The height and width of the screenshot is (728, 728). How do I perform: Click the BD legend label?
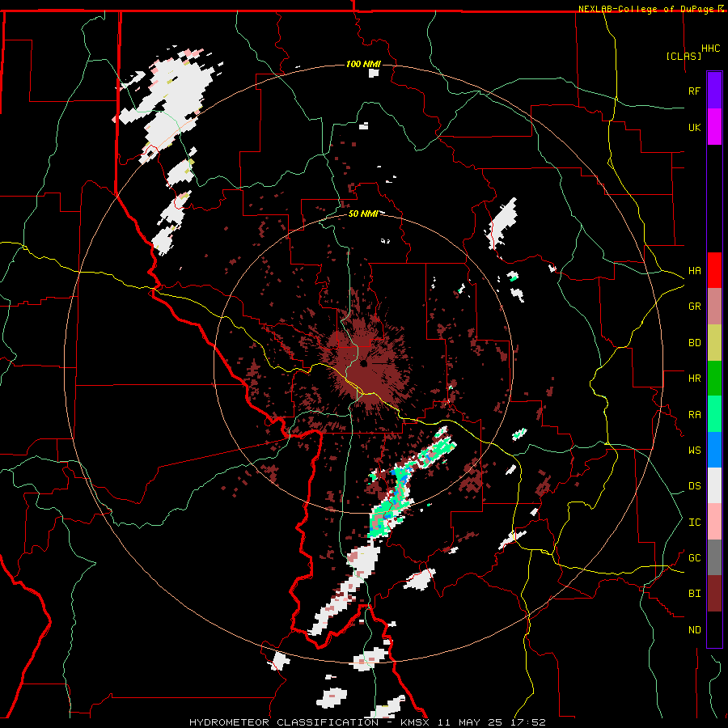pos(694,343)
